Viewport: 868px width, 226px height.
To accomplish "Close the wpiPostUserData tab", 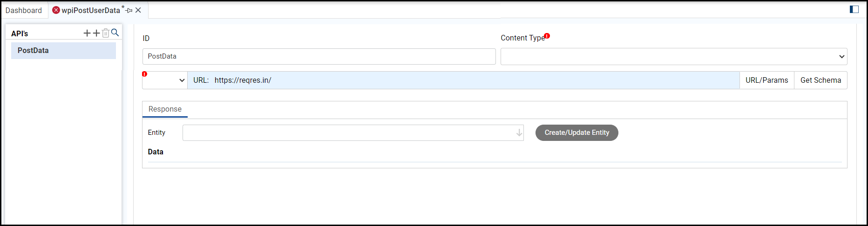I will 138,10.
